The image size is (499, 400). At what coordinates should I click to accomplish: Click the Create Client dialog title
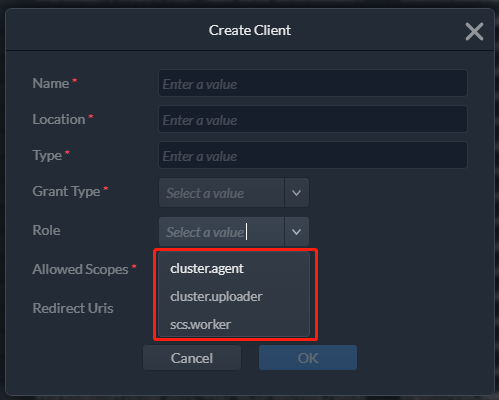click(x=250, y=30)
